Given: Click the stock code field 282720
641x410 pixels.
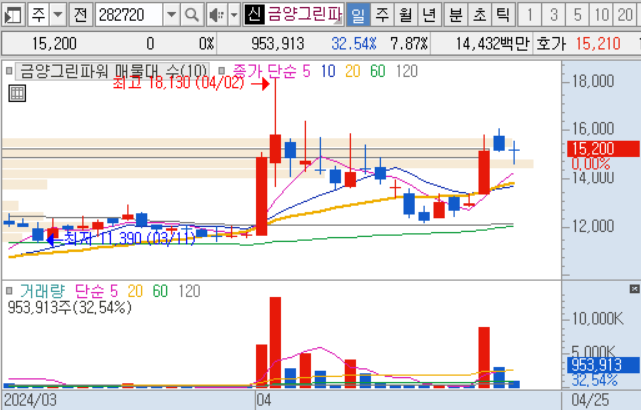Looking at the screenshot, I should (129, 15).
